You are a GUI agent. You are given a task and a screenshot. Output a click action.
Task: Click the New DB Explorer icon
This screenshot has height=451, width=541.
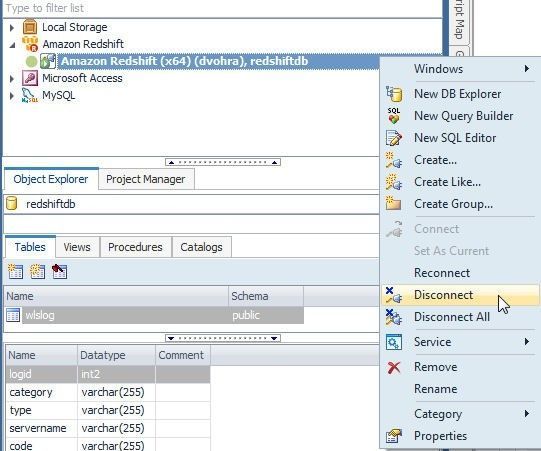click(394, 94)
